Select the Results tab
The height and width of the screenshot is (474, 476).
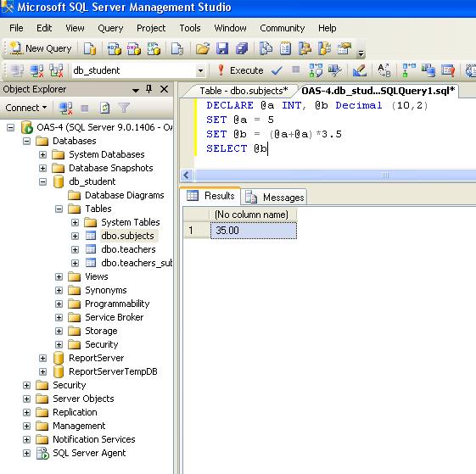[210, 196]
